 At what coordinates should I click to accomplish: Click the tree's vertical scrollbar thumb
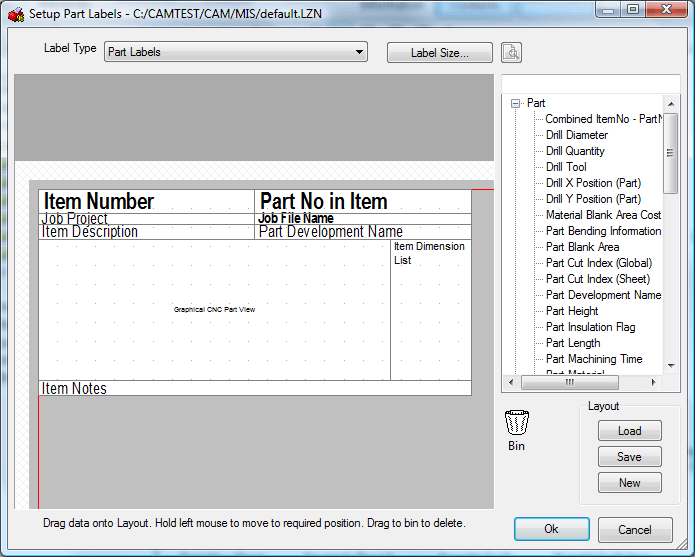pyautogui.click(x=671, y=153)
